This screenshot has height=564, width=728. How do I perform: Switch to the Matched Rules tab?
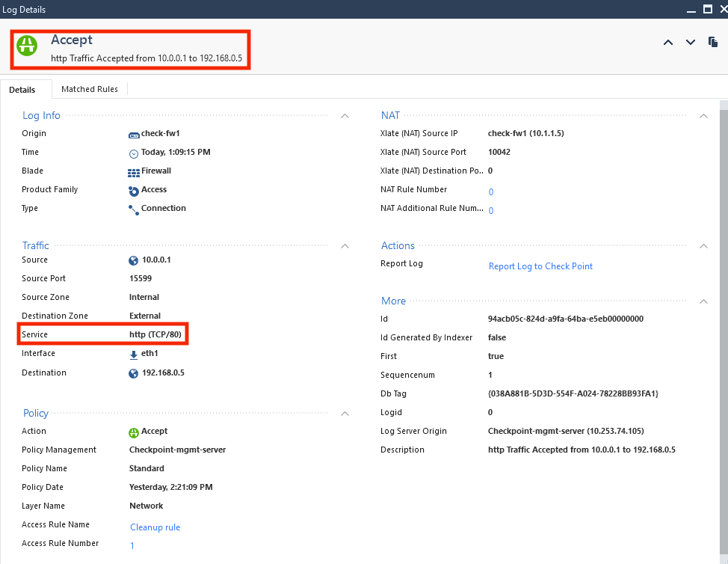pos(90,89)
